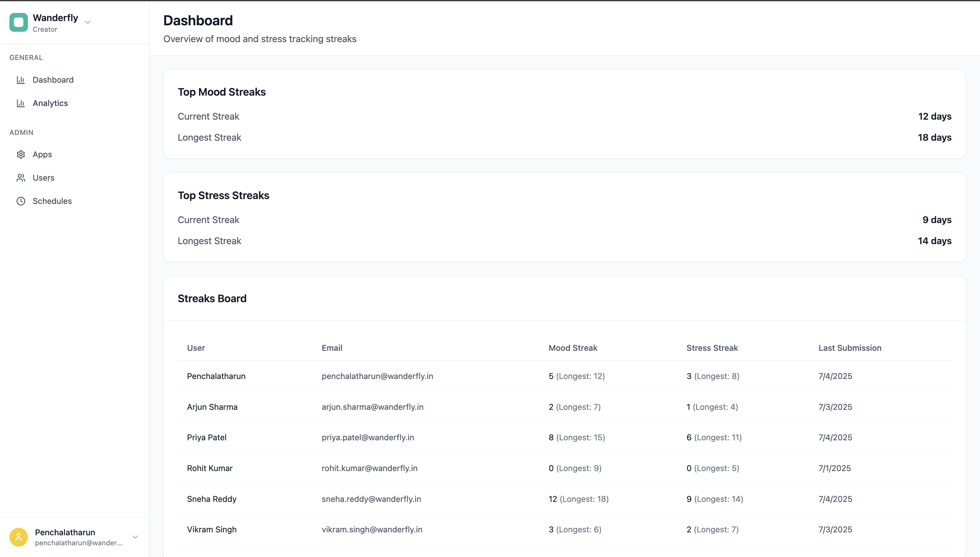Click the Users people icon in sidebar
This screenshot has width=980, height=557.
pos(21,177)
